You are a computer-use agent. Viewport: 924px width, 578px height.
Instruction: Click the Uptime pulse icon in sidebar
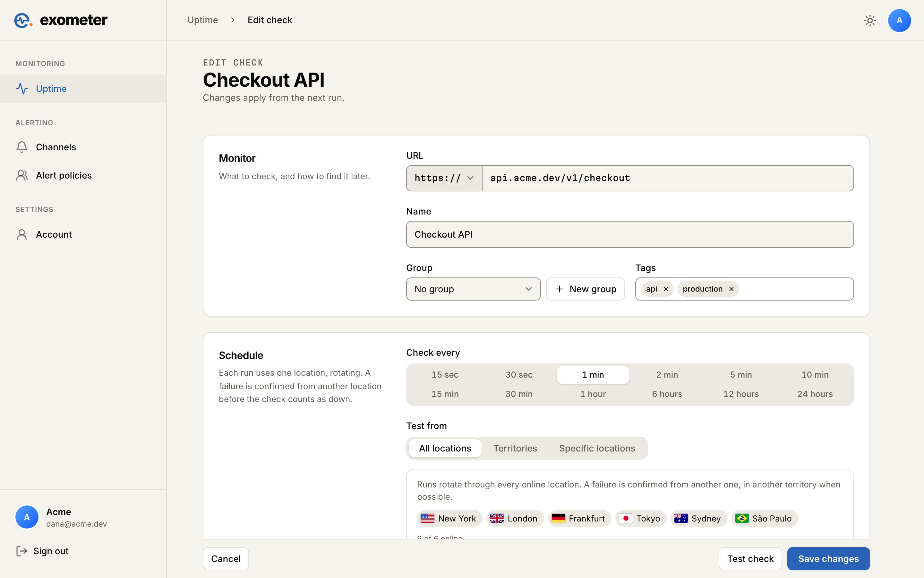tap(22, 89)
